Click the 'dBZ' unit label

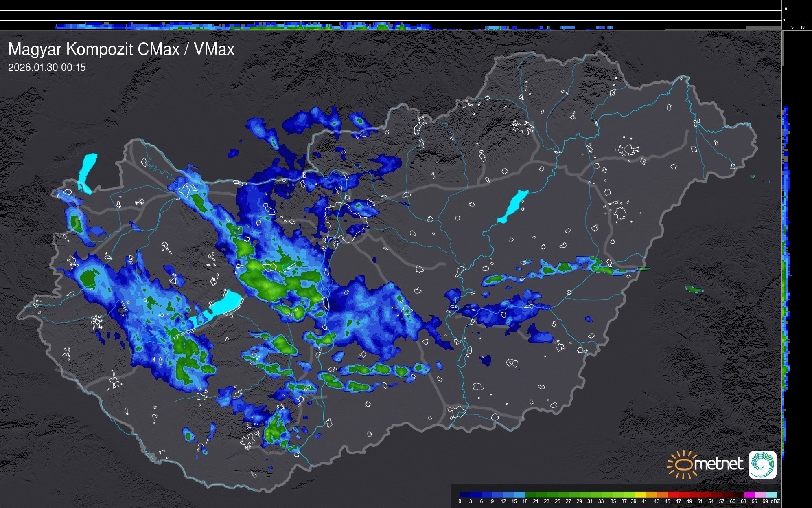775,501
